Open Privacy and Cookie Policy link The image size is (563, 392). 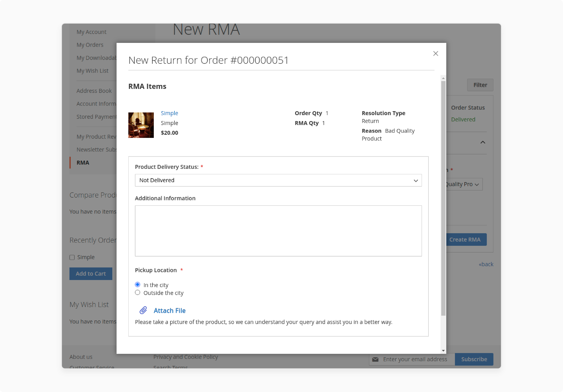pyautogui.click(x=186, y=357)
